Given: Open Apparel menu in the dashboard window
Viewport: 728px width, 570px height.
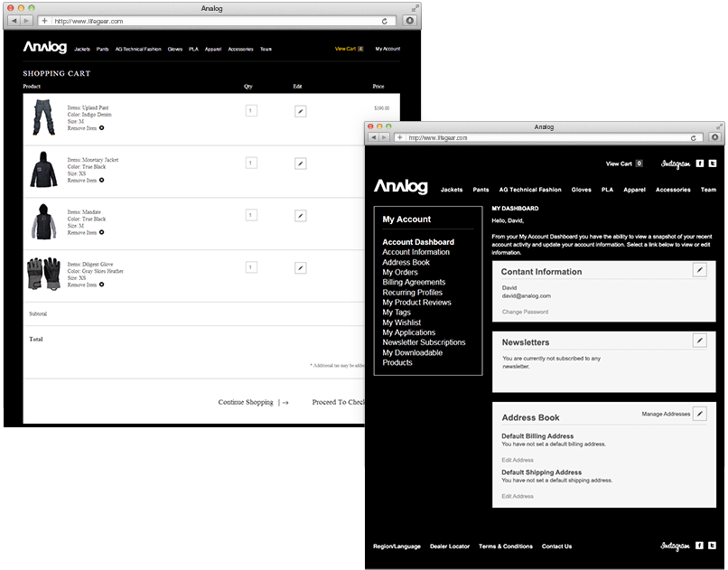Looking at the screenshot, I should click(x=635, y=190).
